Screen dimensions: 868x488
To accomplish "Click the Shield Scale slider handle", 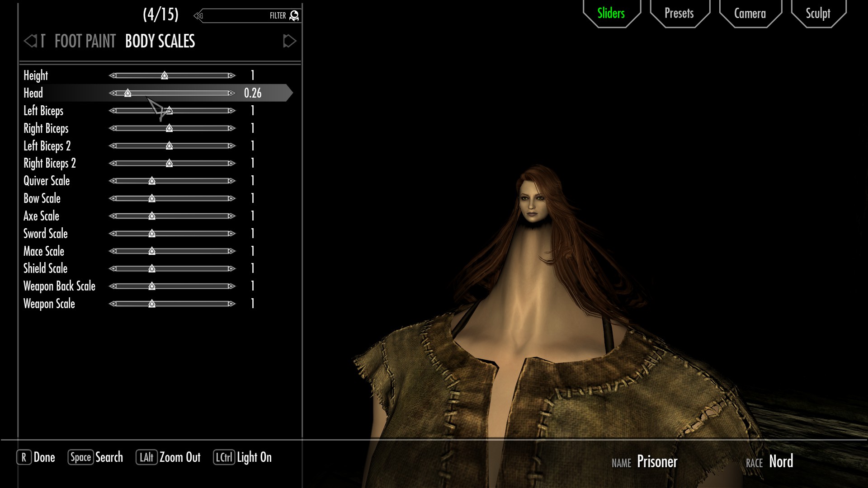I will click(152, 268).
